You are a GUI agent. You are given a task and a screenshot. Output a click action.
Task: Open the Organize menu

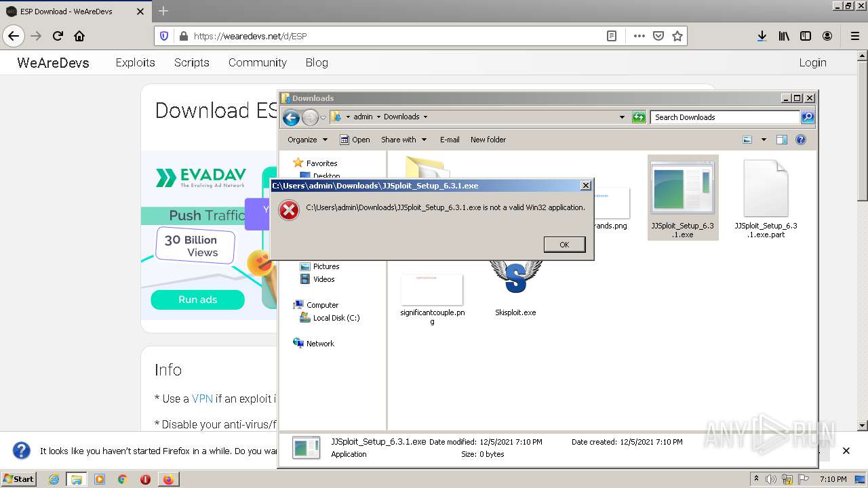click(307, 140)
